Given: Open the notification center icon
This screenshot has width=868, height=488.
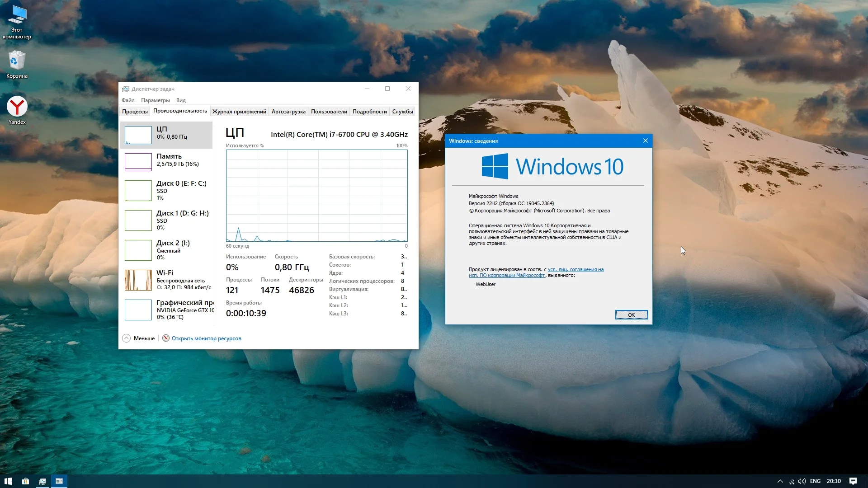Looking at the screenshot, I should tap(853, 481).
